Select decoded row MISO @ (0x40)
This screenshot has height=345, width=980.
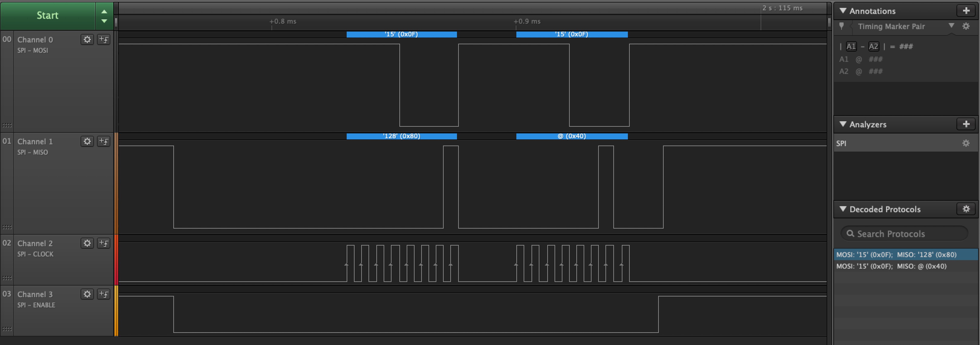[x=891, y=266]
